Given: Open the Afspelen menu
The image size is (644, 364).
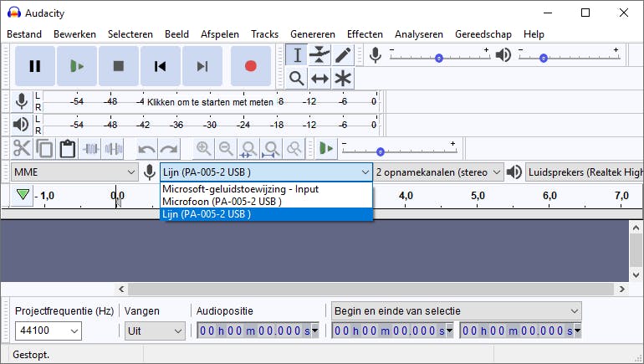Looking at the screenshot, I should [x=220, y=34].
